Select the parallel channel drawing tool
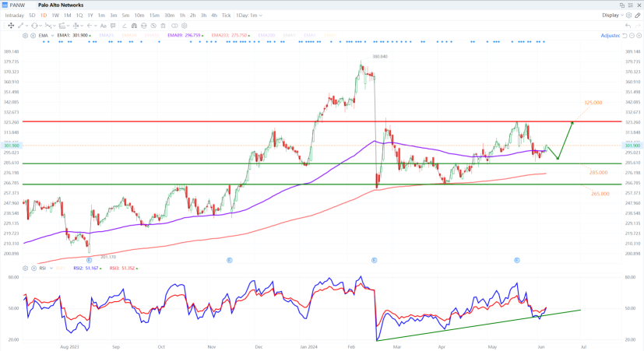The image size is (644, 351). pos(62,26)
